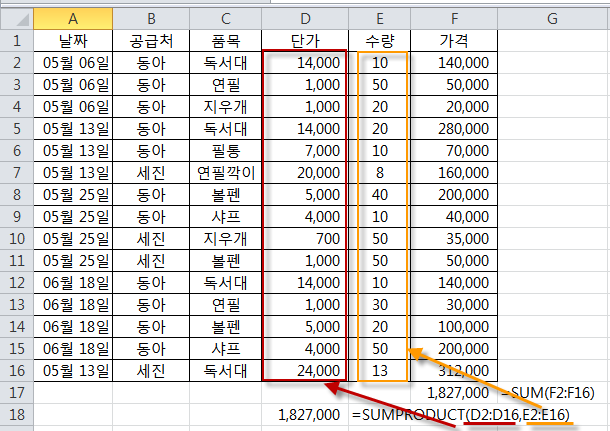Select column G header
Screen dimensions: 610x431
click(552, 19)
